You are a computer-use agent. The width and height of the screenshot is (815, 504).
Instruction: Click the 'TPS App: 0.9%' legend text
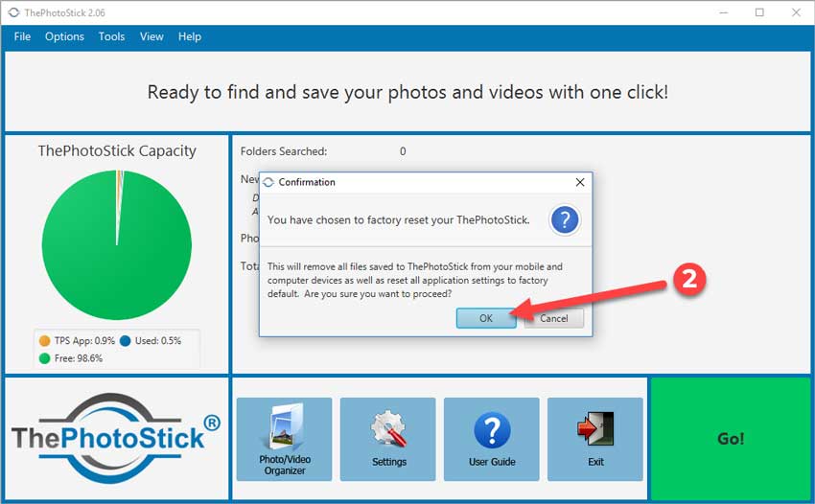tap(84, 341)
